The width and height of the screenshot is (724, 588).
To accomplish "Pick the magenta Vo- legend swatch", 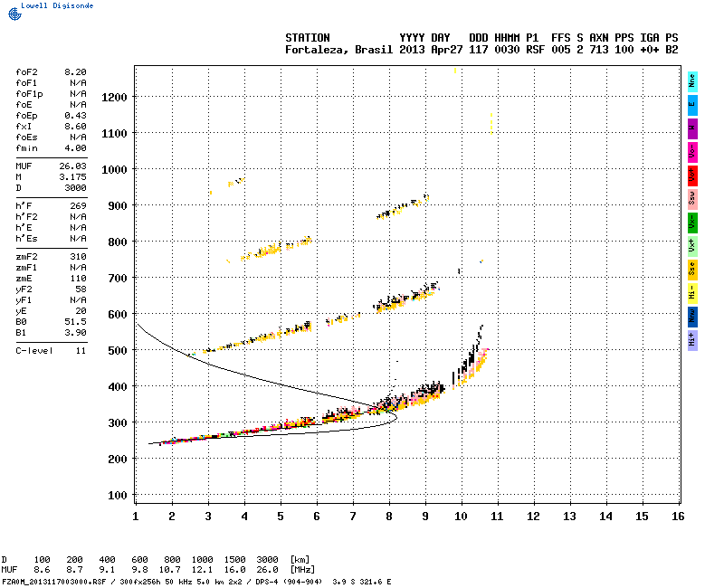I will pos(692,151).
